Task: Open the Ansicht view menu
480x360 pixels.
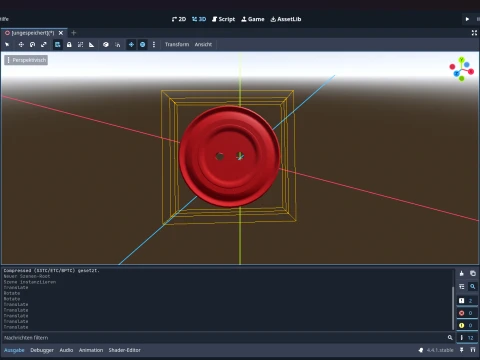Action: pyautogui.click(x=203, y=44)
